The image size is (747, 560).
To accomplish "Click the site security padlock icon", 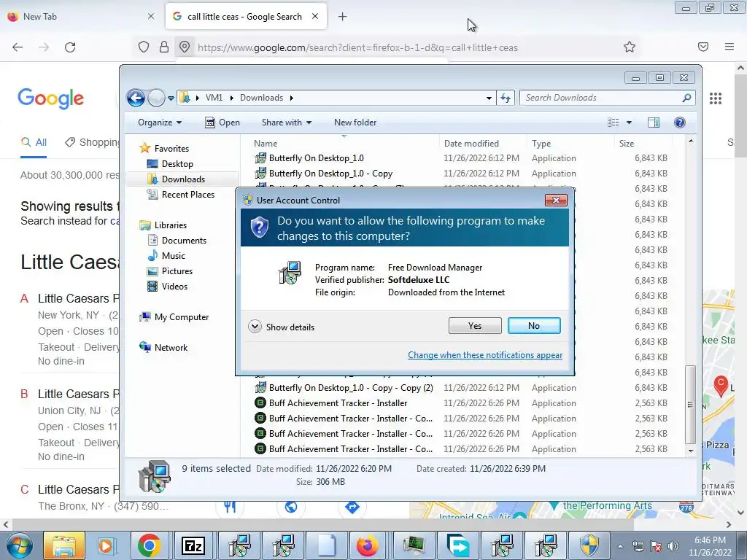I will pyautogui.click(x=164, y=47).
